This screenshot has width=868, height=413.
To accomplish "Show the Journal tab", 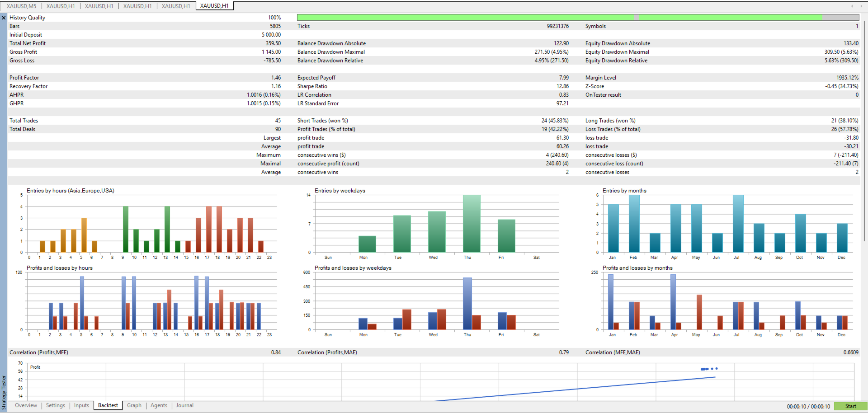I will [x=185, y=405].
